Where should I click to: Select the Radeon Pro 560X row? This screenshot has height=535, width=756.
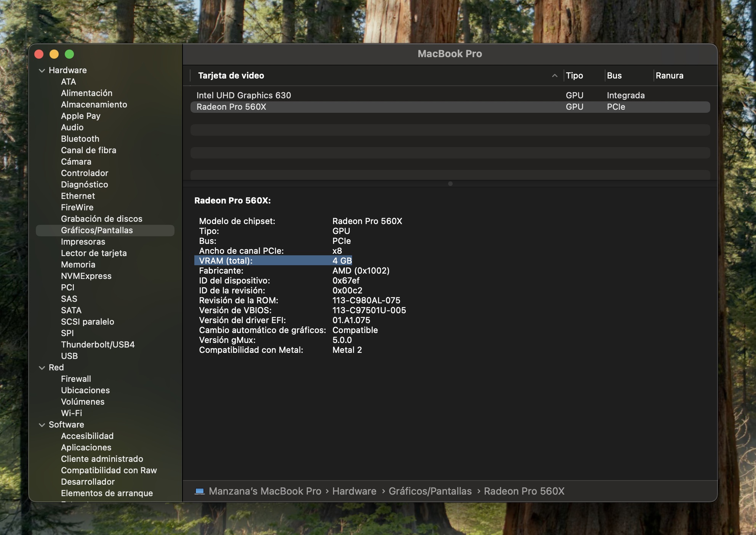[x=231, y=107]
